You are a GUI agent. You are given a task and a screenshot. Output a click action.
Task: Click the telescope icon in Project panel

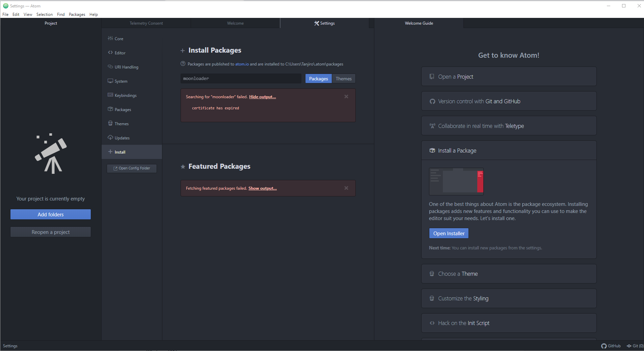click(x=51, y=154)
